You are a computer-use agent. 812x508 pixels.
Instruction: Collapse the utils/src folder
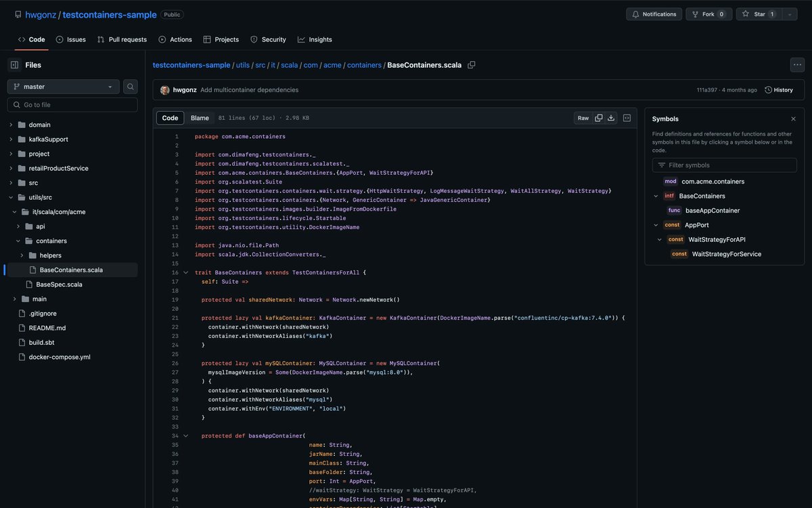pyautogui.click(x=11, y=197)
